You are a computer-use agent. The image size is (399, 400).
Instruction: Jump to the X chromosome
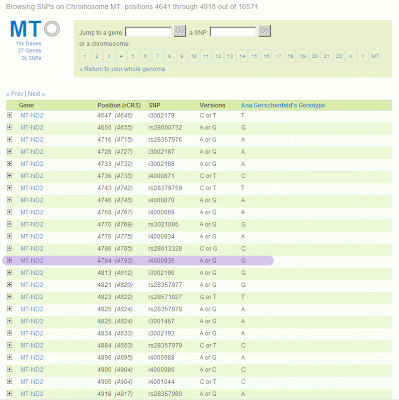(x=351, y=56)
